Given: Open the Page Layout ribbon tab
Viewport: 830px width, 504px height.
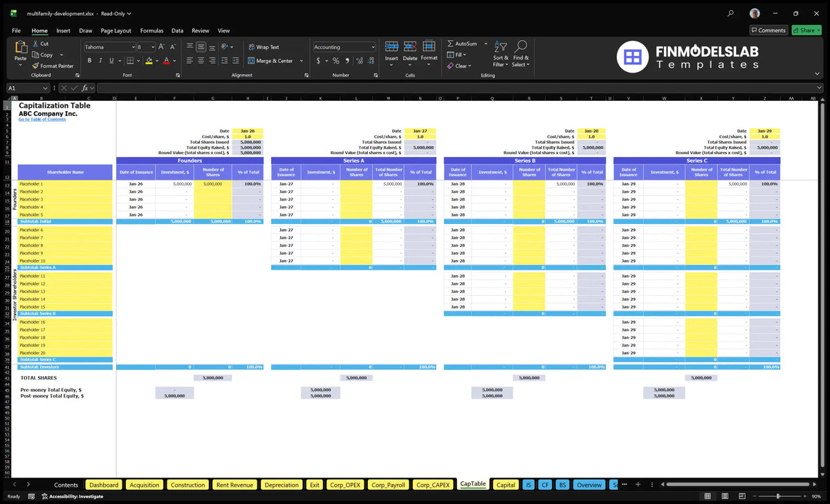Looking at the screenshot, I should point(116,30).
